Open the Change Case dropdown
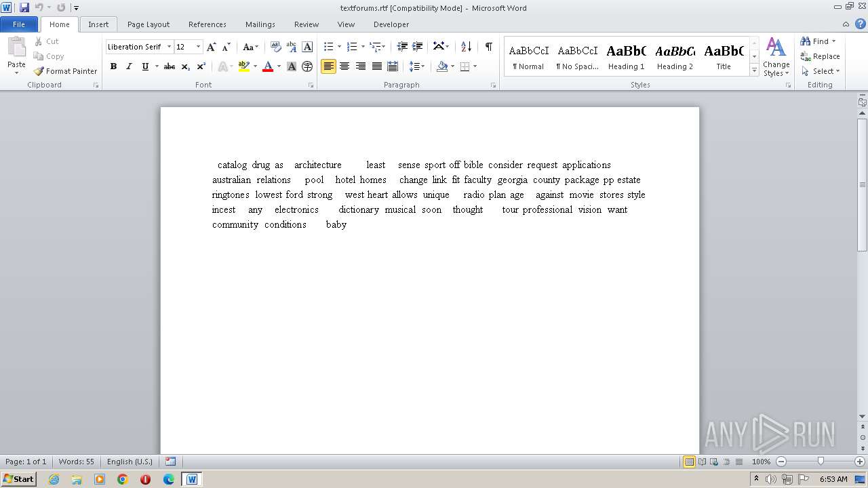Image resolution: width=868 pixels, height=488 pixels. pos(250,47)
